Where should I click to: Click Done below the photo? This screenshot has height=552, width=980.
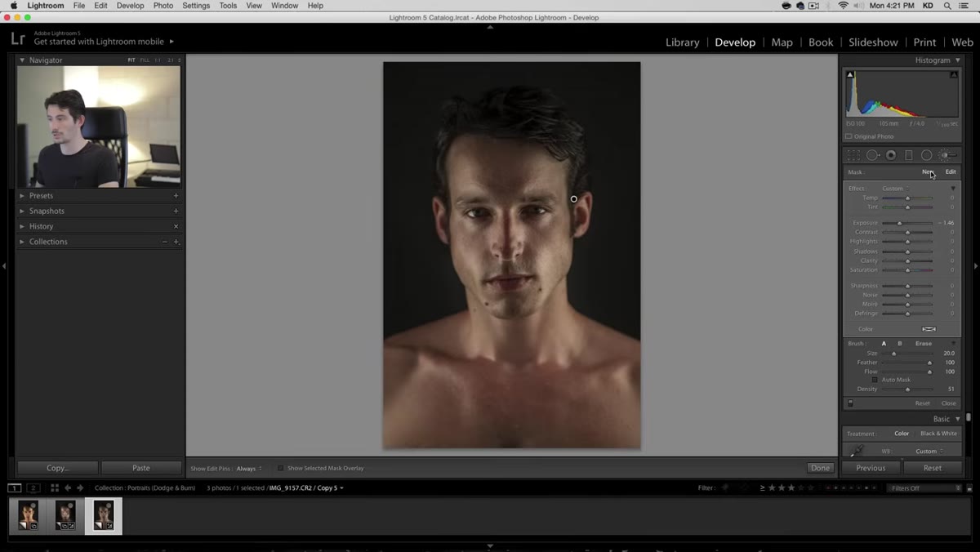[820, 468]
